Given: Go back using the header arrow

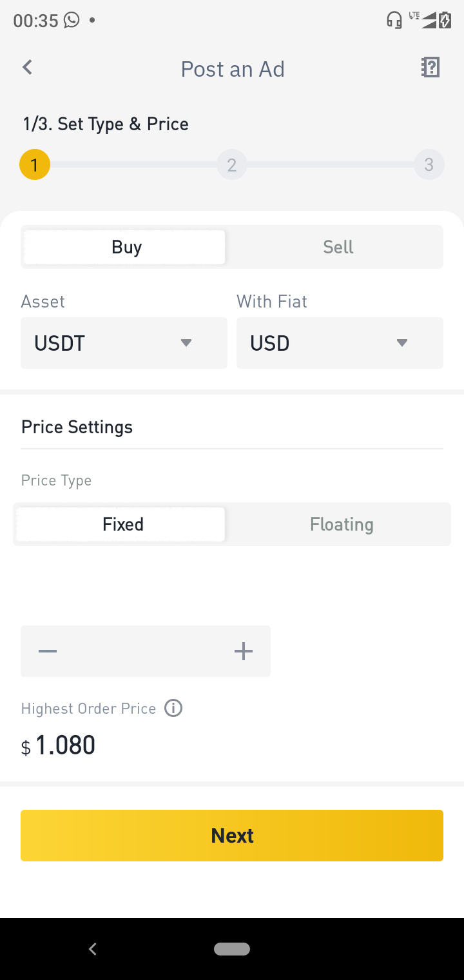Looking at the screenshot, I should point(27,67).
